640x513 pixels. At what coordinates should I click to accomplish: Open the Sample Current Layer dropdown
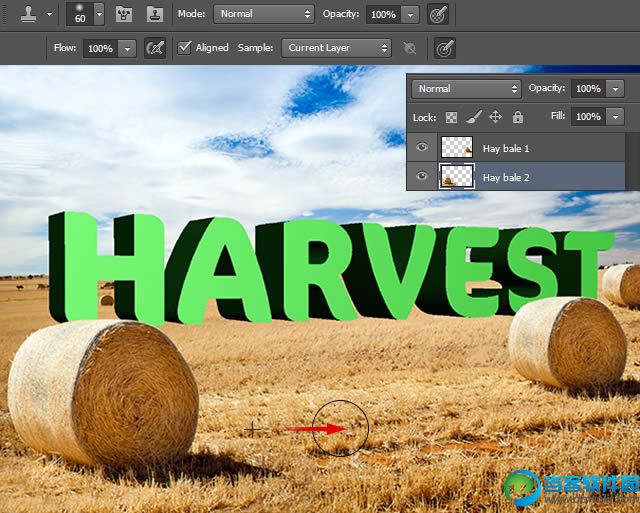click(x=336, y=48)
